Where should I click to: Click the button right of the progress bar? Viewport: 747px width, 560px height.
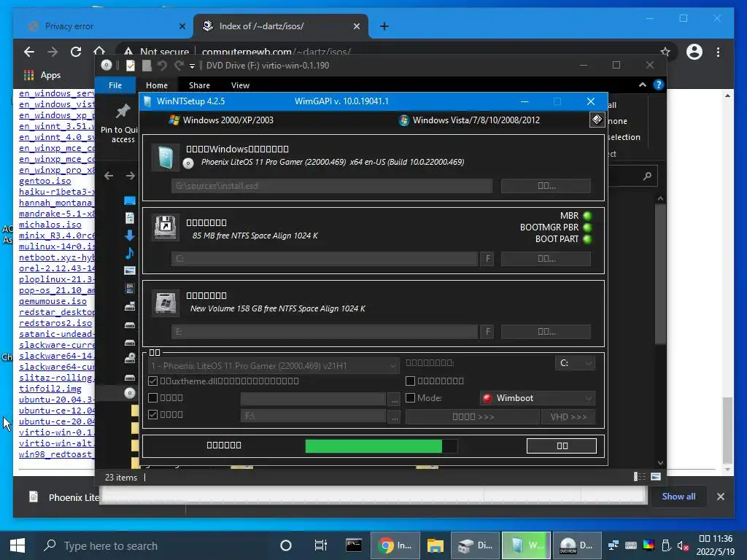click(562, 446)
